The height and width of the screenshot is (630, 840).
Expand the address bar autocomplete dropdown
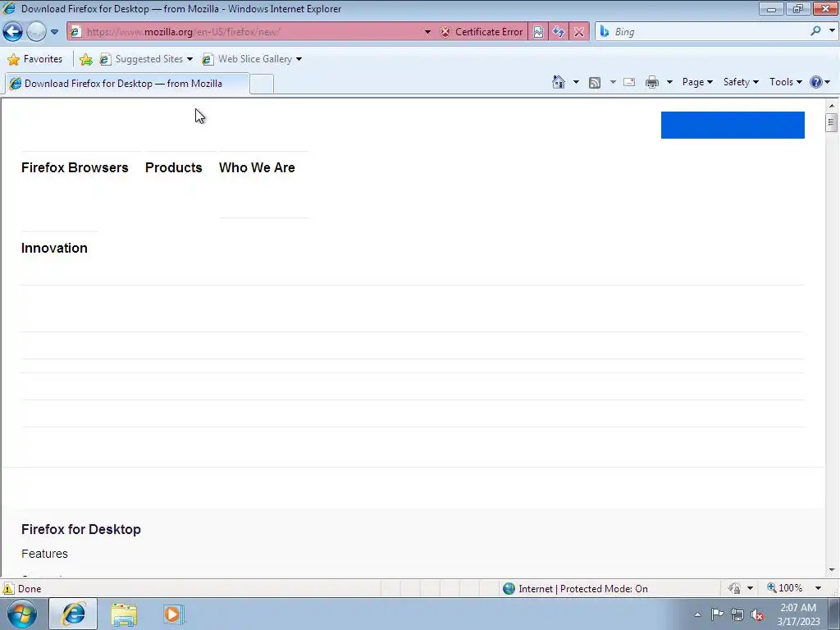[x=427, y=32]
